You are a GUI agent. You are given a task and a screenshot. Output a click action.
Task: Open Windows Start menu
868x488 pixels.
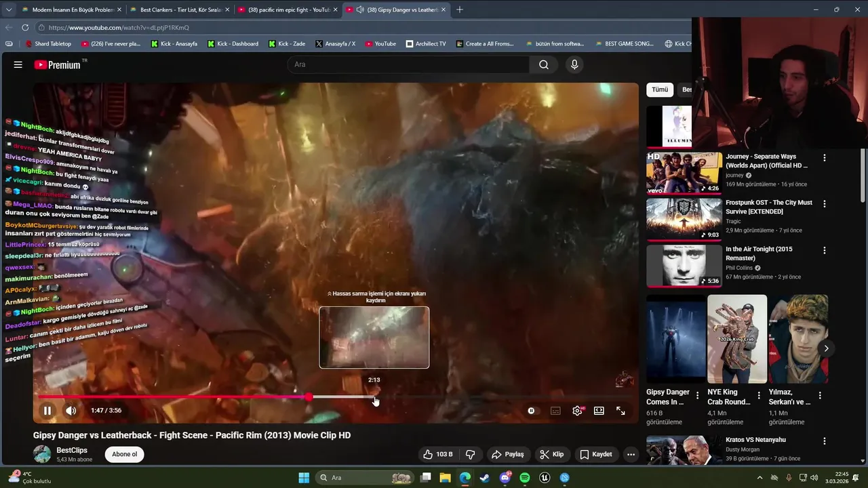pos(304,478)
